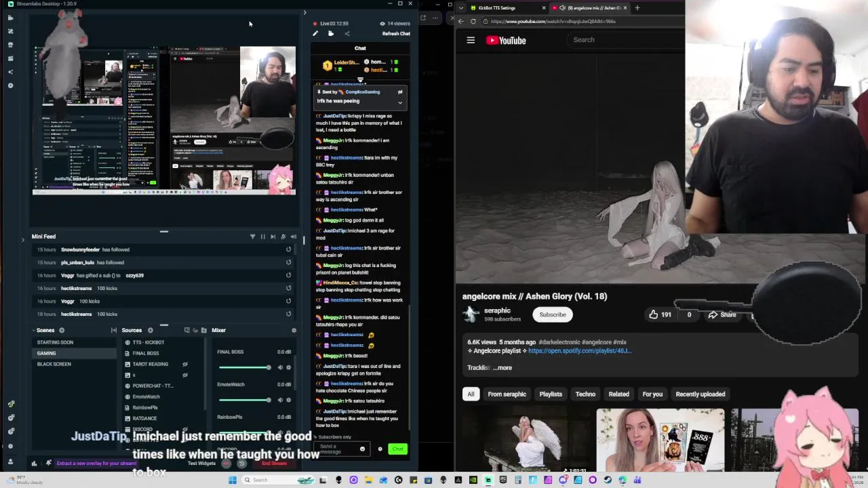Toggle visibility of TAROT READING source
Image resolution: width=868 pixels, height=488 pixels.
(x=184, y=364)
